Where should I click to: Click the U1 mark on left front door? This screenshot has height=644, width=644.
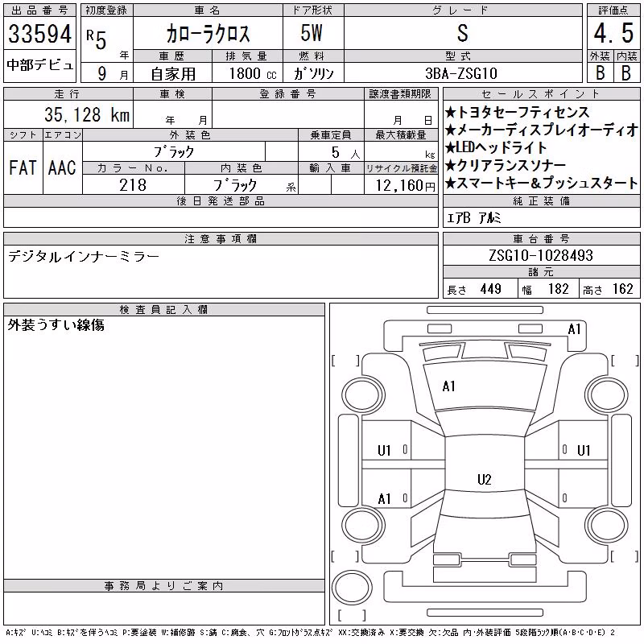(384, 451)
